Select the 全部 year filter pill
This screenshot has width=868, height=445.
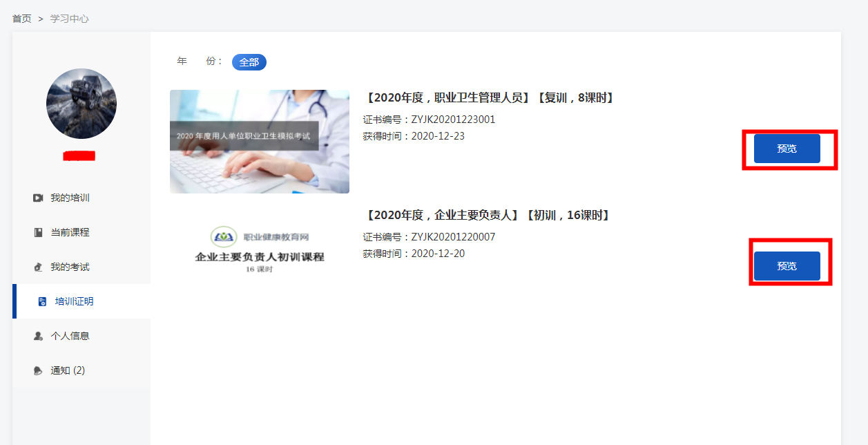249,62
